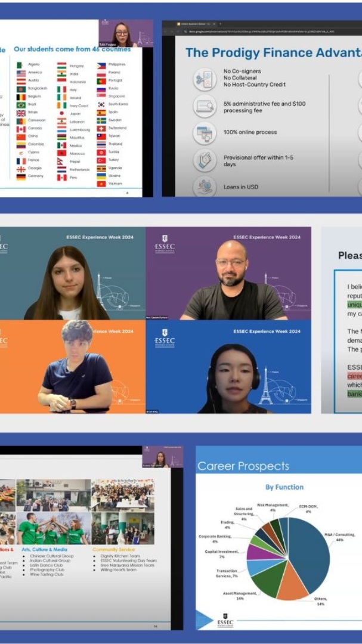Click the 5% administrative fee icon

point(205,106)
